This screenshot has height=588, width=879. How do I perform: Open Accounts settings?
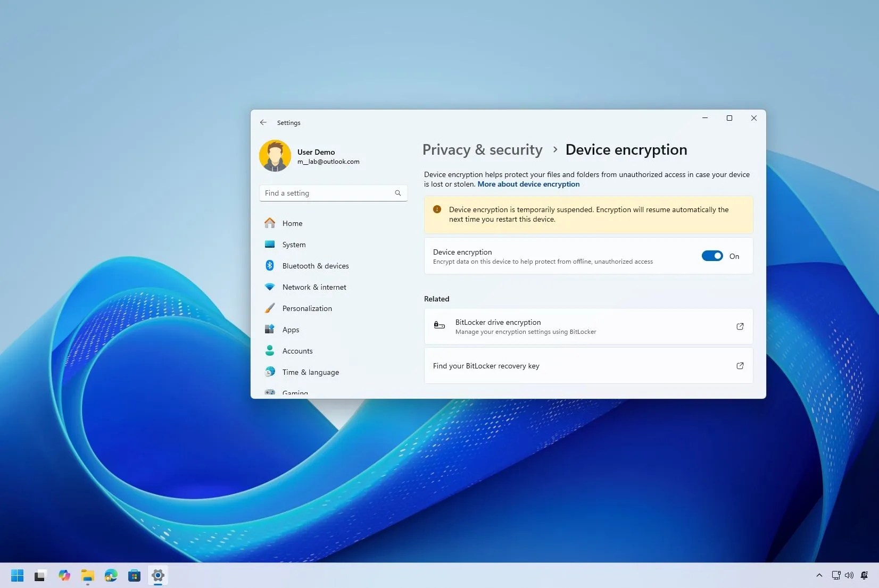pyautogui.click(x=297, y=350)
